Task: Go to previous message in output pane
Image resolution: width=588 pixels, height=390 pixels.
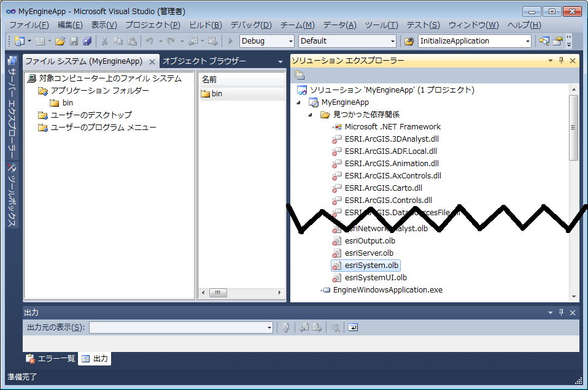Action: coord(304,328)
